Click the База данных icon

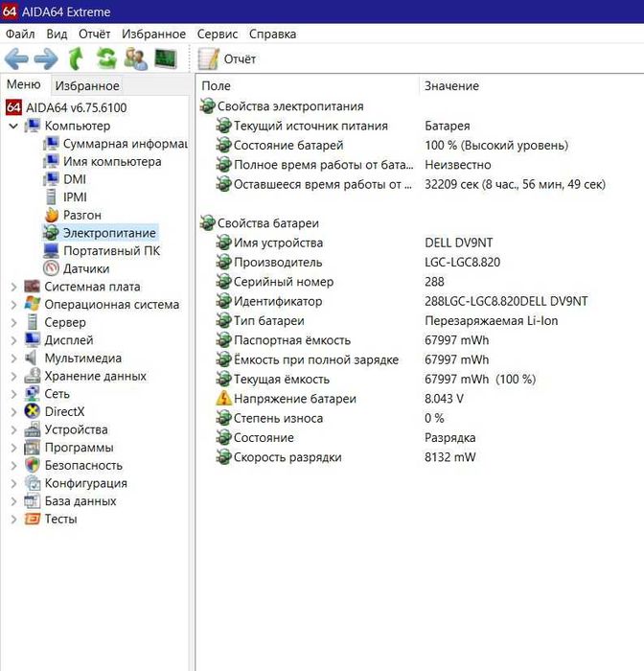[33, 500]
